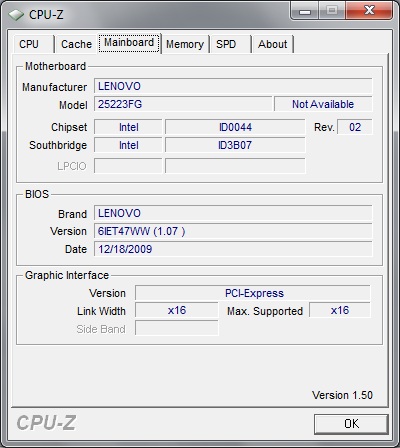Click the Graphic Interface group label
The width and height of the screenshot is (400, 448).
(x=67, y=275)
